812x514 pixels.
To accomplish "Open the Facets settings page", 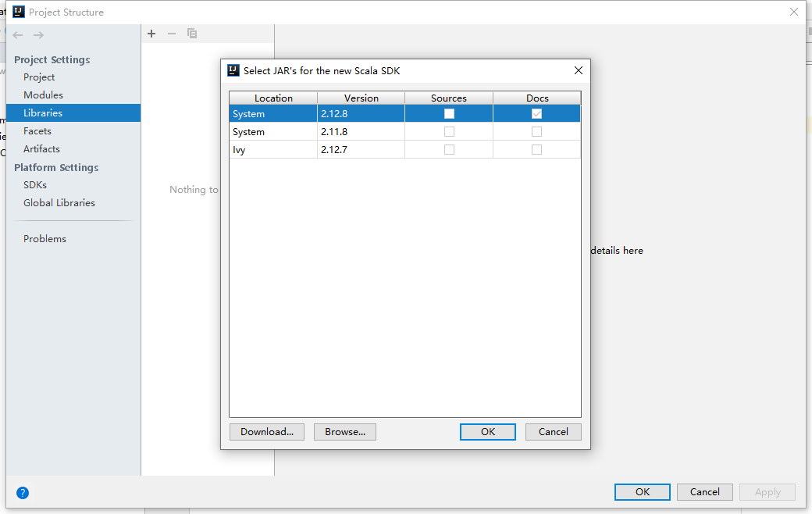I will tap(73, 131).
